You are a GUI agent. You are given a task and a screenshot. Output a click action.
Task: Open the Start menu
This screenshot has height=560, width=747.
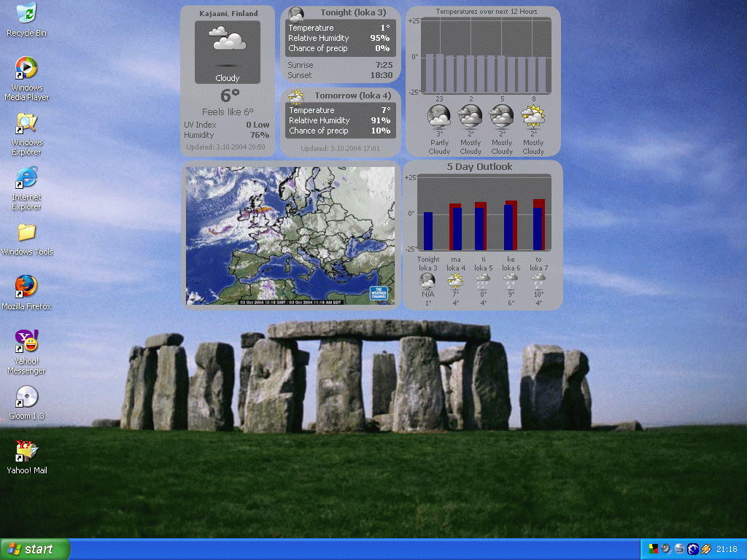35,549
